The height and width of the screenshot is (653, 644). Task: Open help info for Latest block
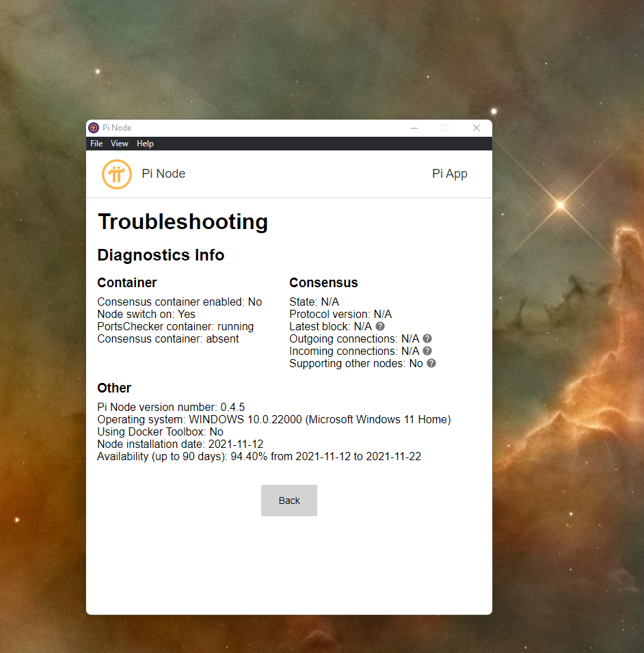[379, 326]
